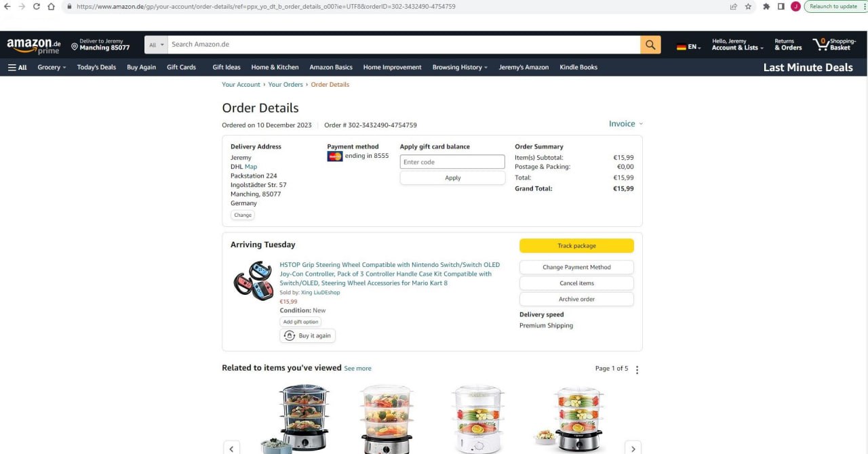Open the Shopping Basket cart icon

coord(835,45)
